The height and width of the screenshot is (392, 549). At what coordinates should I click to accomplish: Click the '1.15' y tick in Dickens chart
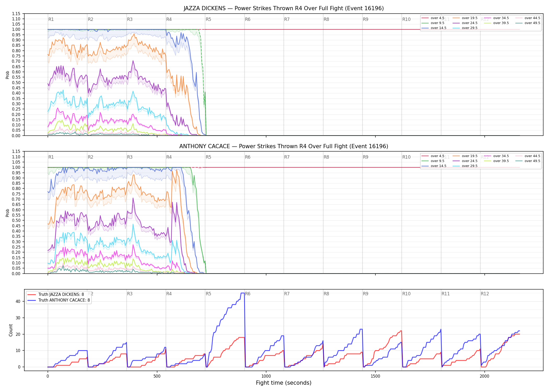tap(16, 14)
